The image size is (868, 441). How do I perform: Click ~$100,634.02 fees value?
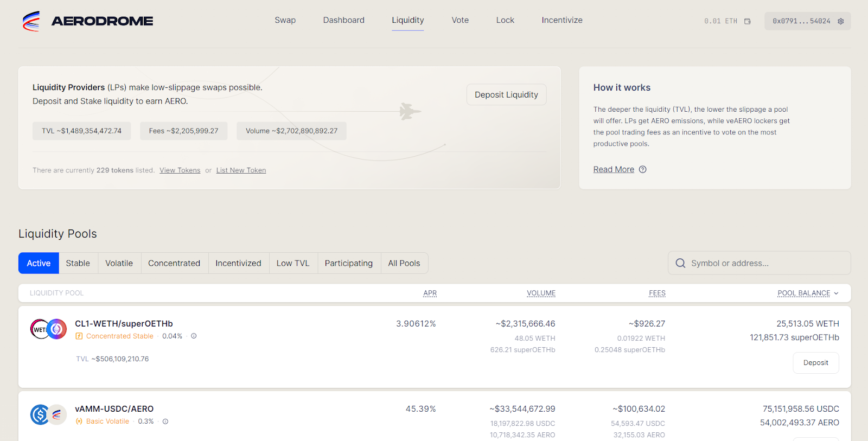coord(639,409)
